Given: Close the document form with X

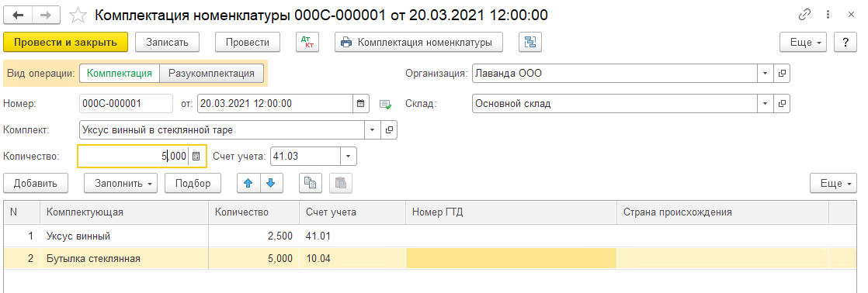Looking at the screenshot, I should (852, 15).
